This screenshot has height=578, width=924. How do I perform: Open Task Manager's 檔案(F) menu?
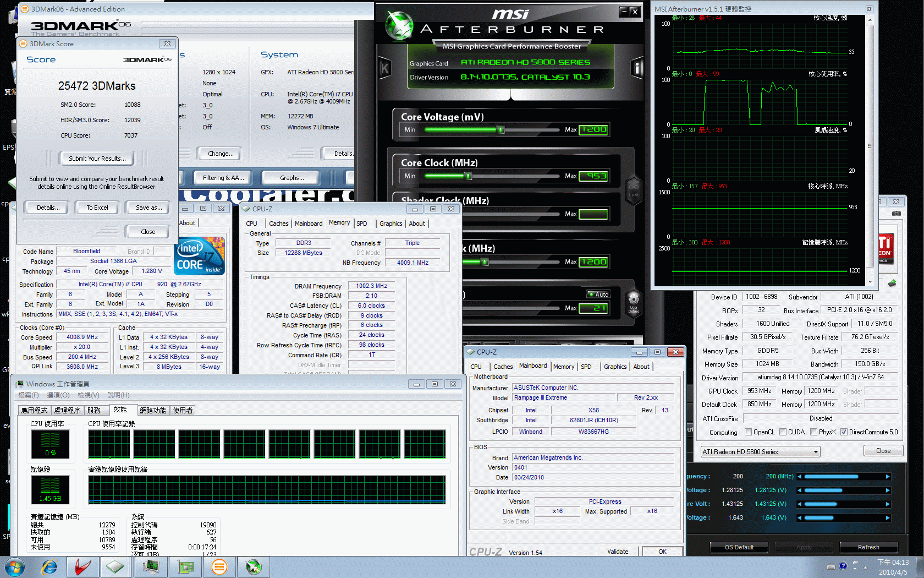[x=29, y=395]
